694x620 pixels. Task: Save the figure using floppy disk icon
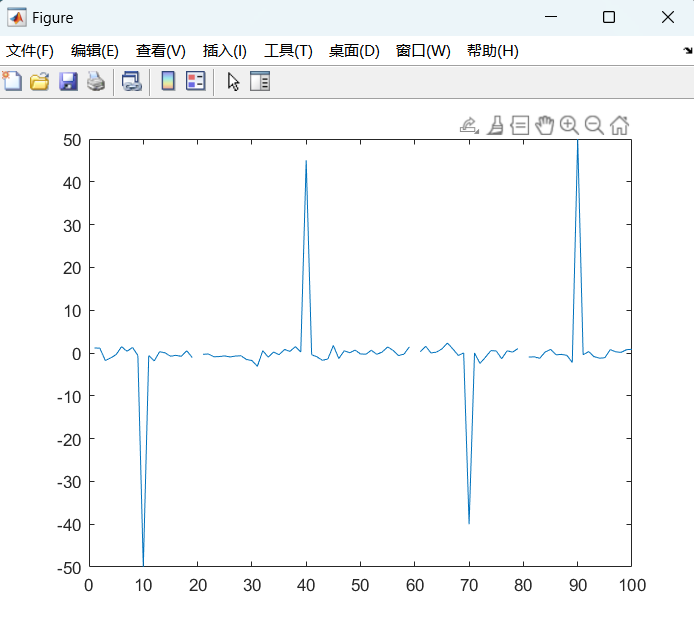click(x=68, y=81)
